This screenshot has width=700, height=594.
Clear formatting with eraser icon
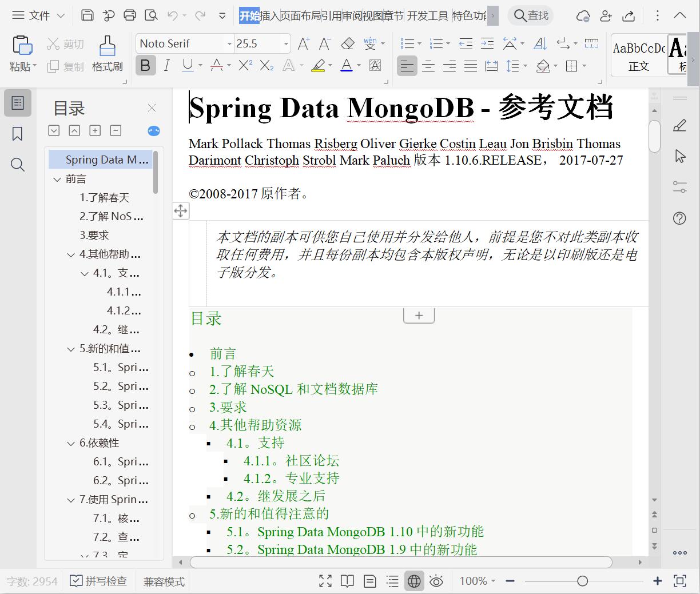(348, 43)
